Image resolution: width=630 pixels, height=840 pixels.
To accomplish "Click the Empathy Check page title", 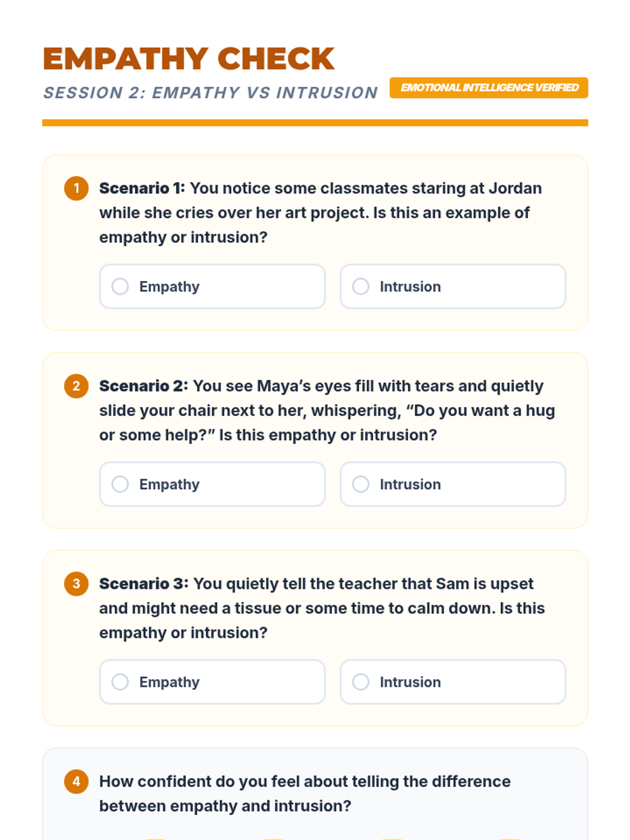I will [x=188, y=58].
